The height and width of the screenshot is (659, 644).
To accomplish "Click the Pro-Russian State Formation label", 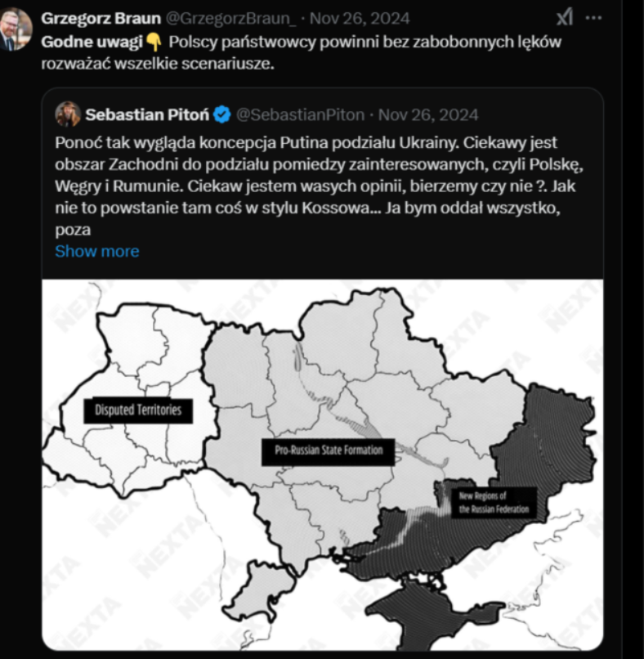I will 328,451.
